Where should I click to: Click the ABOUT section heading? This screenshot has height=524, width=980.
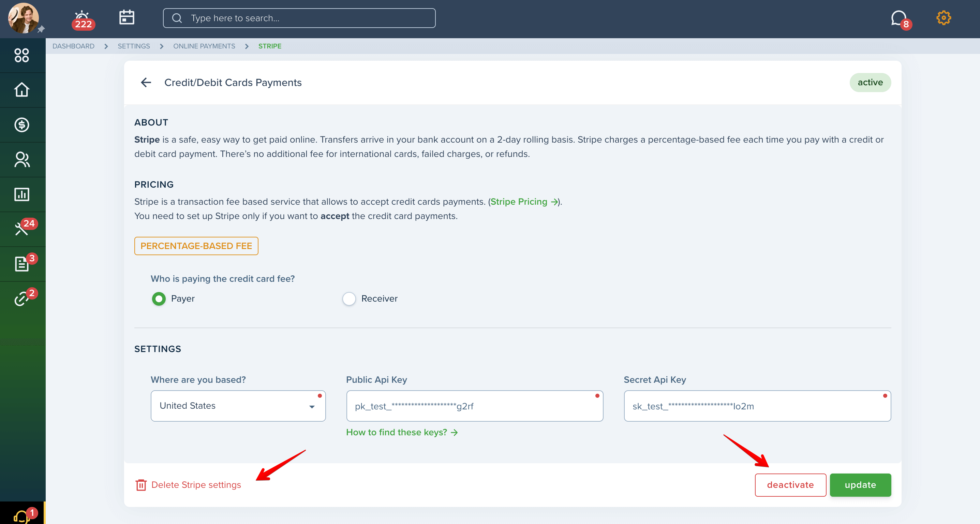pos(151,122)
